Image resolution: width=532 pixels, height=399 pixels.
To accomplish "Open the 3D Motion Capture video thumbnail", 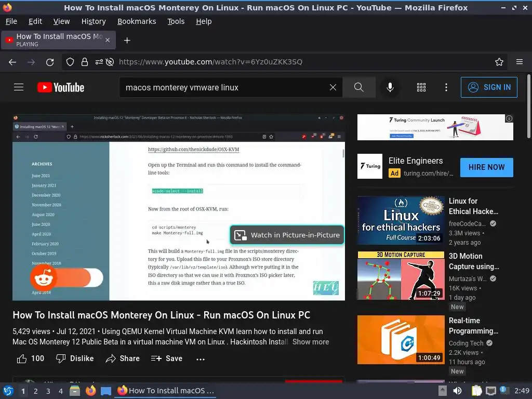I will 401,275.
